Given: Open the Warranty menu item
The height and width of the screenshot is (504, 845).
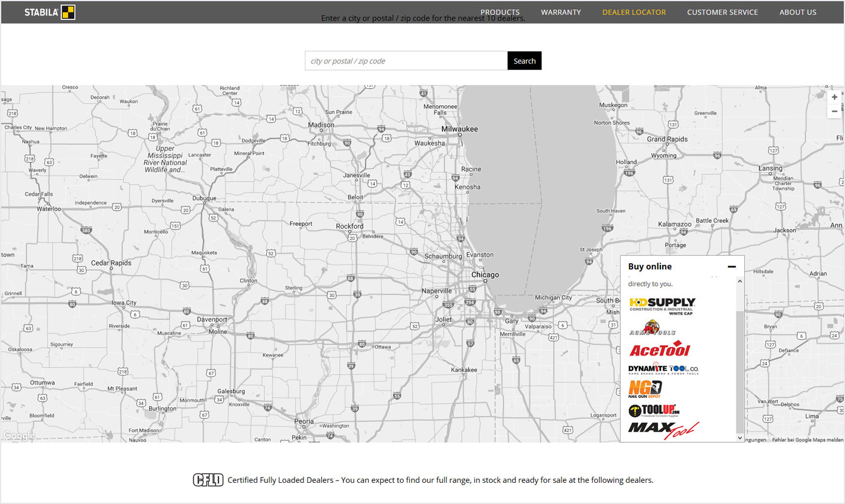Looking at the screenshot, I should (x=561, y=12).
